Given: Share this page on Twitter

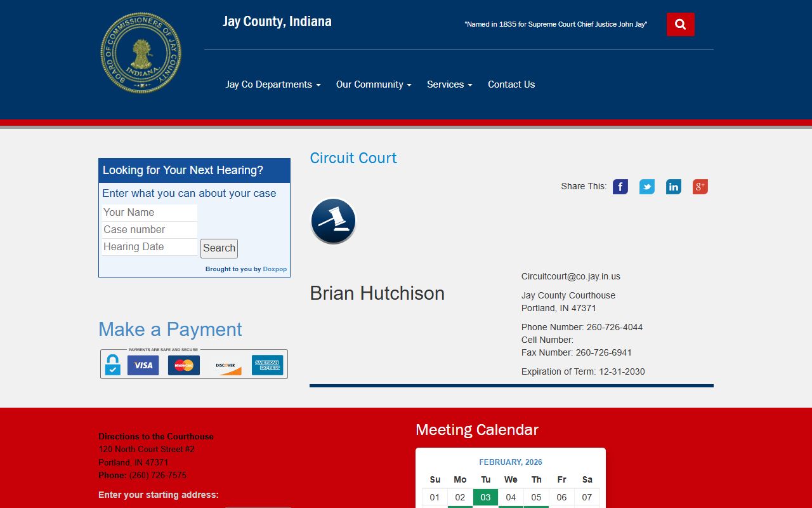Looking at the screenshot, I should click(x=647, y=187).
